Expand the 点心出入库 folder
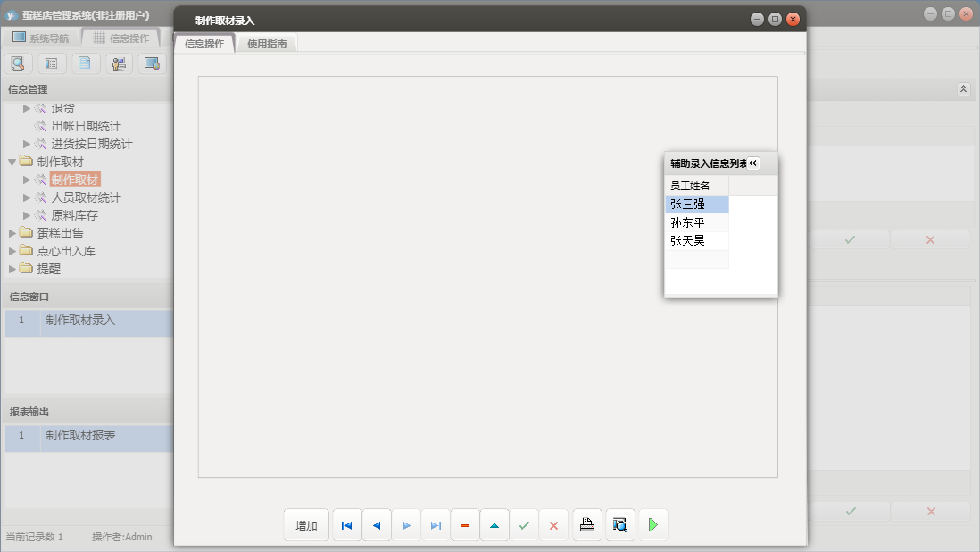 point(12,251)
